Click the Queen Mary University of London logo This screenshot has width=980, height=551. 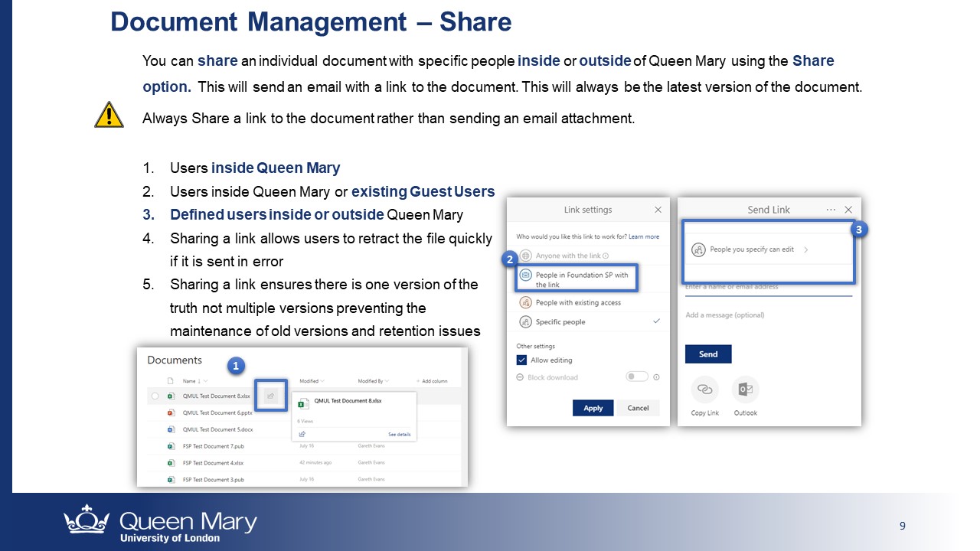160,523
